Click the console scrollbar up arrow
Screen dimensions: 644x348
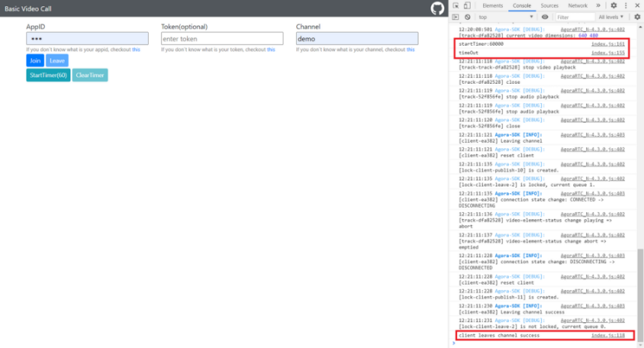640,27
